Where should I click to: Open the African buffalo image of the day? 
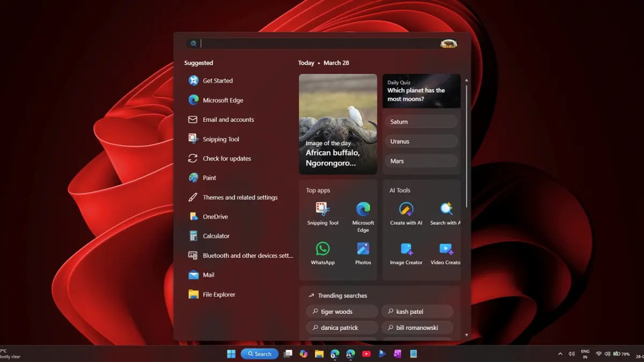[x=338, y=124]
